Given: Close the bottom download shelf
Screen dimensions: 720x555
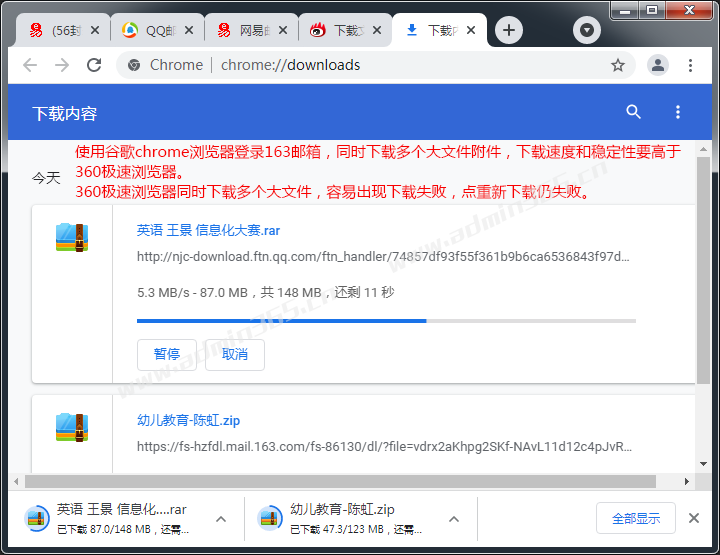Looking at the screenshot, I should [694, 518].
